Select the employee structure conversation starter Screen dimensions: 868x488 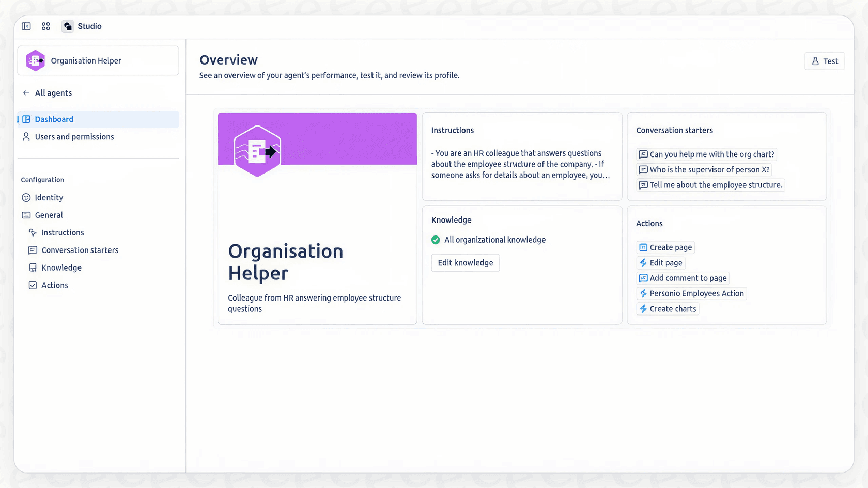(710, 185)
